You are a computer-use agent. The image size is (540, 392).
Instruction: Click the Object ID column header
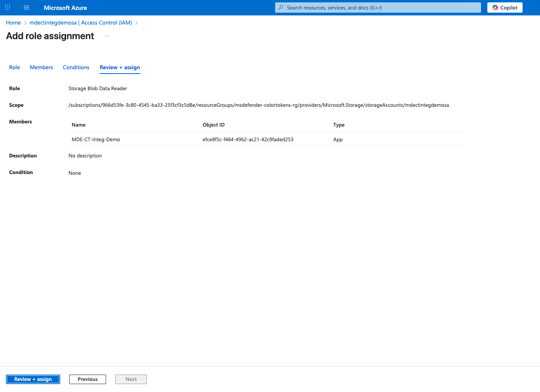[213, 125]
